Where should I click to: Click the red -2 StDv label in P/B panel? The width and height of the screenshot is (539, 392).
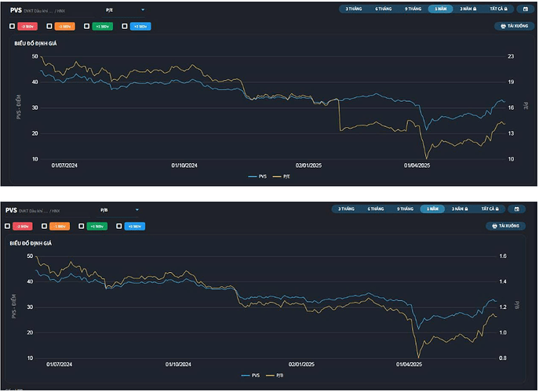click(23, 227)
